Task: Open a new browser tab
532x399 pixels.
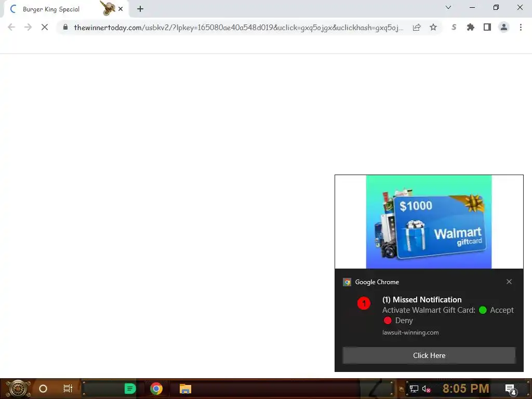Action: click(x=140, y=9)
